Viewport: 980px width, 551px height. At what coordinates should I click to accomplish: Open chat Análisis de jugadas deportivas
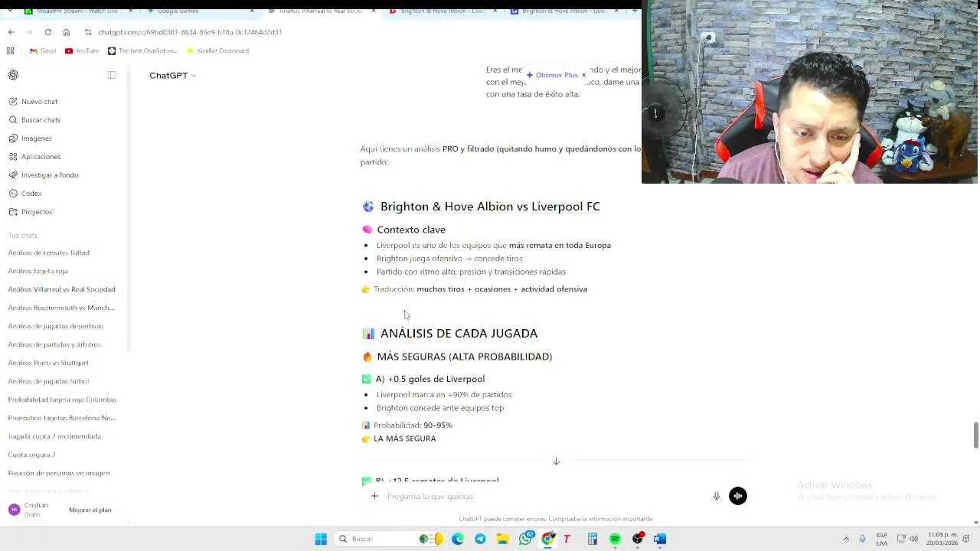55,326
